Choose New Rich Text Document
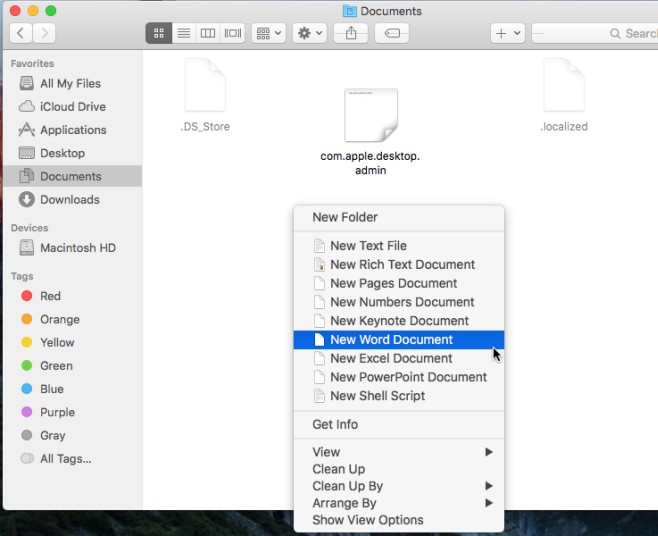Viewport: 658px width, 536px height. pyautogui.click(x=399, y=264)
